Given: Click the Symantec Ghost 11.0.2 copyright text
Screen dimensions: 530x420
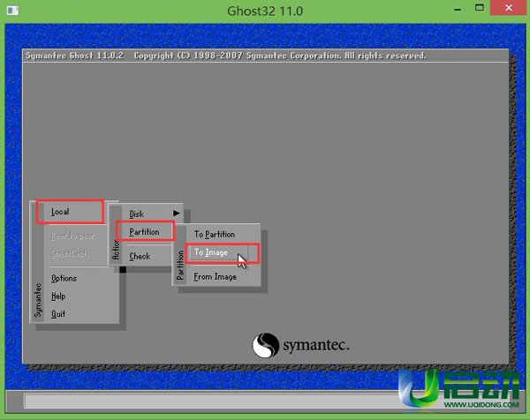Looking at the screenshot, I should [x=226, y=56].
